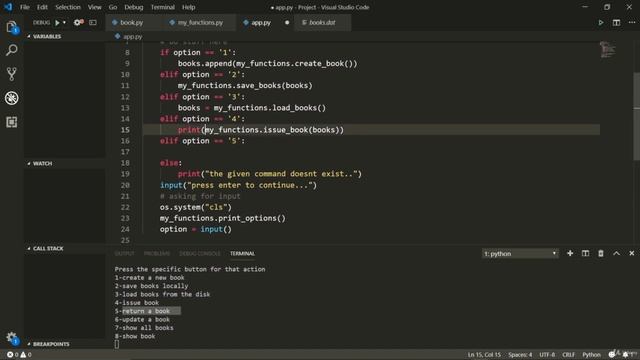Viewport: 640px width, 360px height.
Task: Open the Search view in activity bar
Action: click(x=11, y=50)
